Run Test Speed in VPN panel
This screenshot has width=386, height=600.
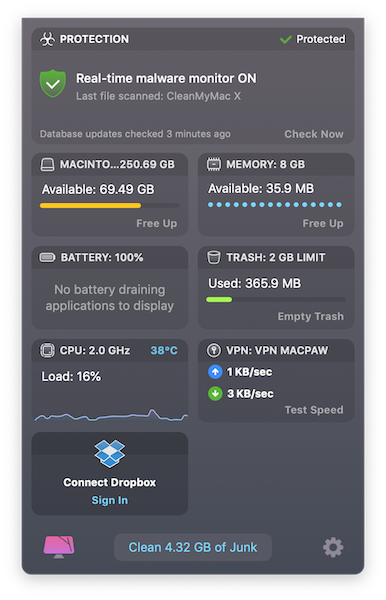pyautogui.click(x=314, y=410)
